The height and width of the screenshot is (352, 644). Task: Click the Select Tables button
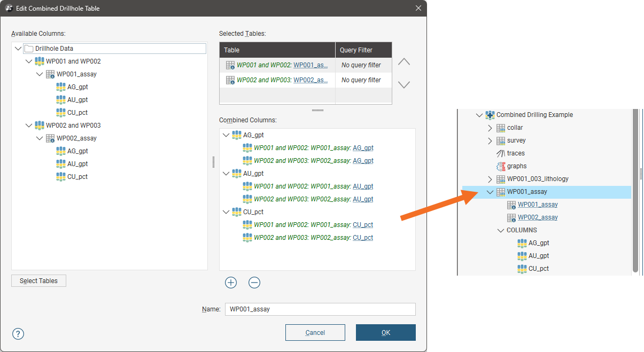(38, 280)
